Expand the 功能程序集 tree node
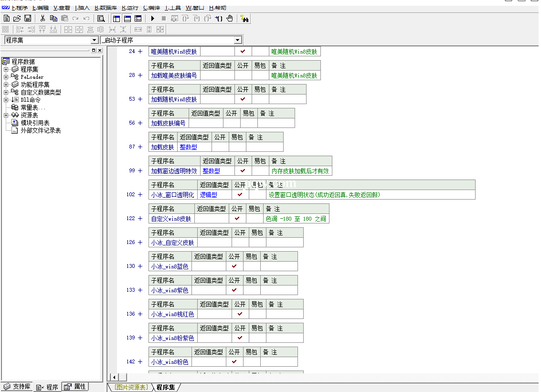Image resolution: width=541 pixels, height=392 pixels. pyautogui.click(x=6, y=85)
